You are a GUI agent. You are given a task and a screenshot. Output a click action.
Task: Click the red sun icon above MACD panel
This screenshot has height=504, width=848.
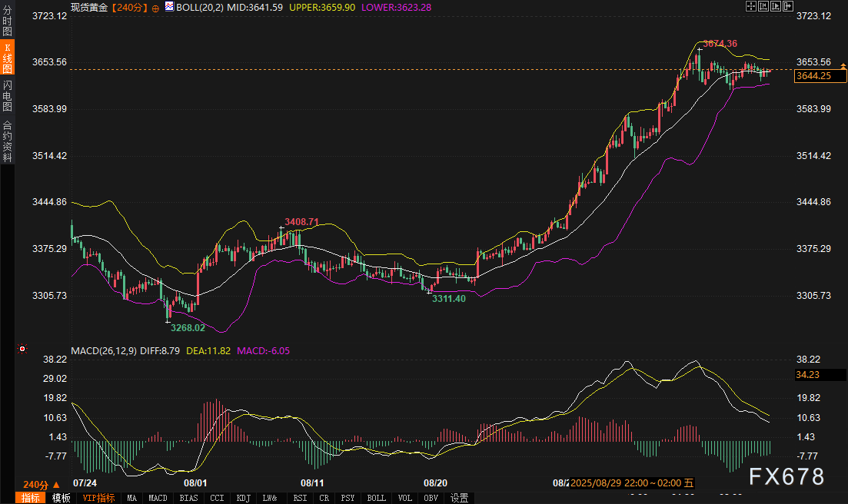click(22, 350)
